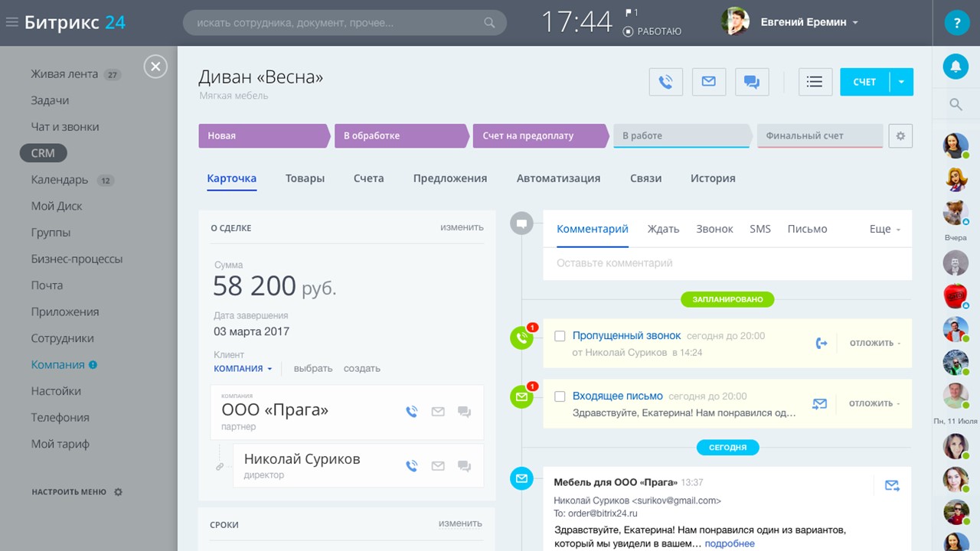The image size is (980, 551).
Task: Click создать link under Клиент
Action: (x=362, y=368)
